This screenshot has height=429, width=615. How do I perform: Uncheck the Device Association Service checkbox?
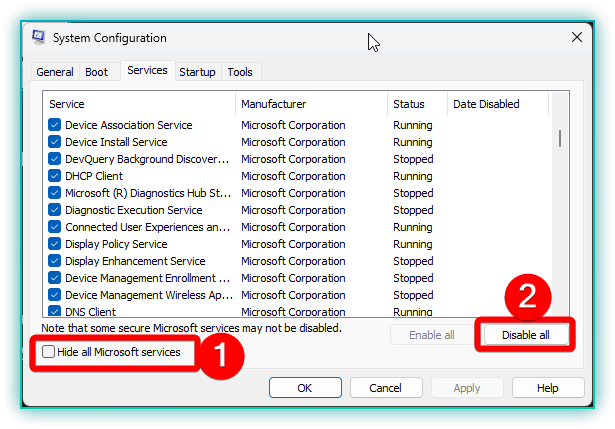54,125
